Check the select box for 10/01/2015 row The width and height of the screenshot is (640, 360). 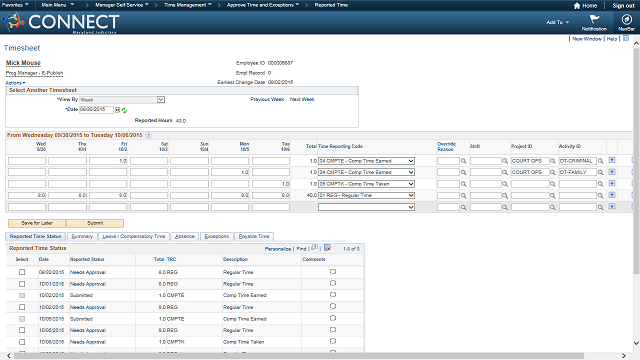click(22, 284)
